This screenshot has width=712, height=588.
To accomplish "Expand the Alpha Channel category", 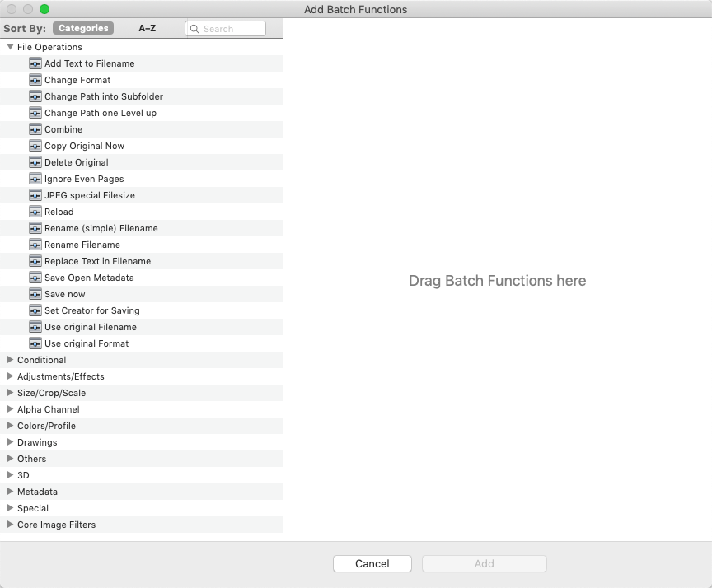I will coord(10,409).
